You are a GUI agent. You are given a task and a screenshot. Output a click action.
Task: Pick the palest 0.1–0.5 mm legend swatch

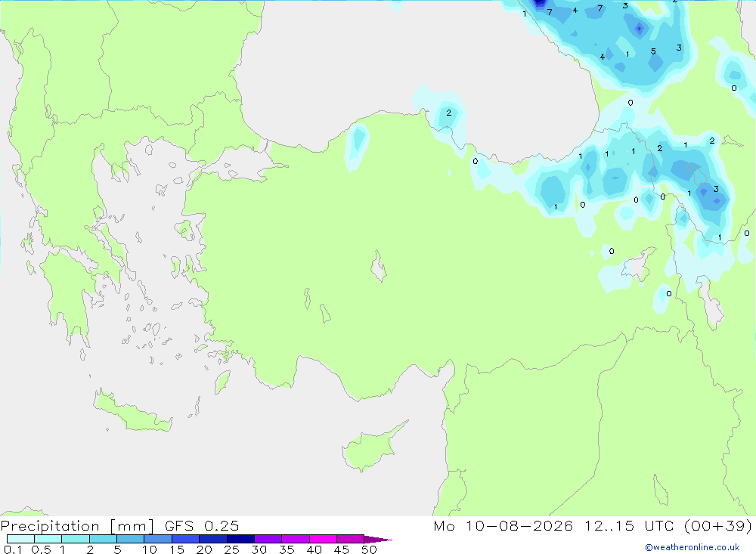click(x=20, y=539)
